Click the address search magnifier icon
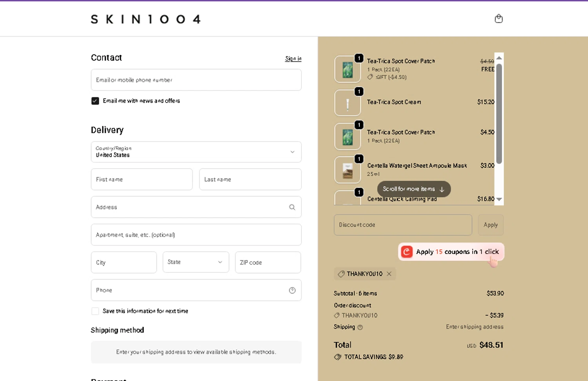Viewport: 588px width, 381px height. [292, 207]
